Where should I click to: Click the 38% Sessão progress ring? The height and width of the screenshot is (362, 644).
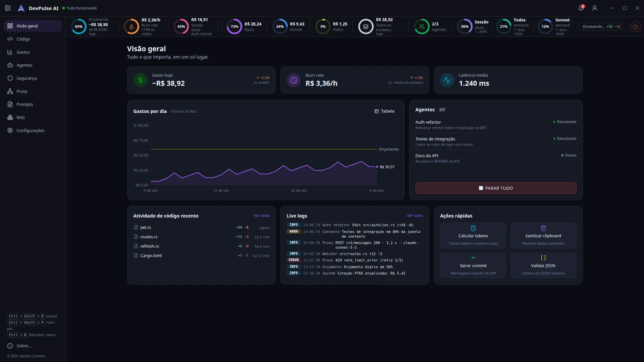point(465,26)
